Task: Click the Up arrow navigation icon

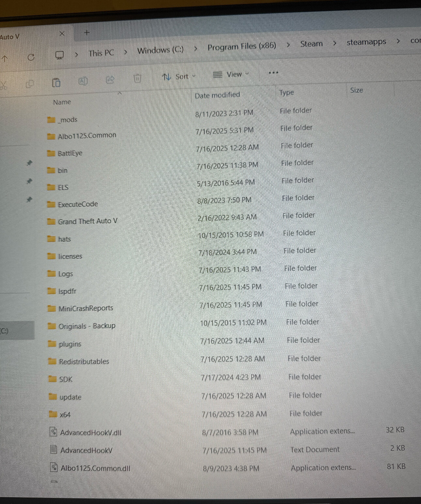Action: pyautogui.click(x=5, y=59)
